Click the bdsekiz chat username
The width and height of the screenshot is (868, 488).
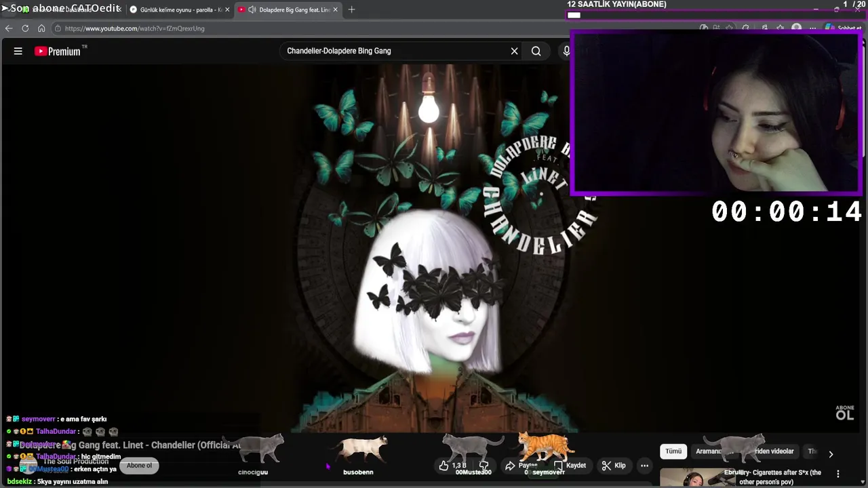[x=20, y=482]
